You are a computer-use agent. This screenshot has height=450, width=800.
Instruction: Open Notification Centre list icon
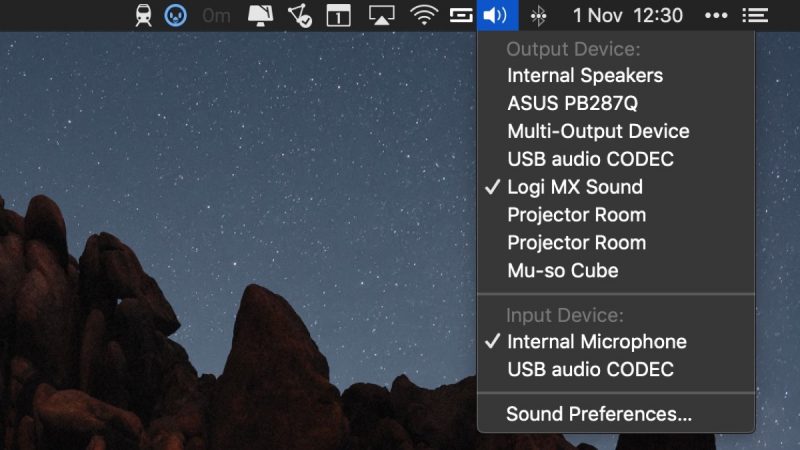(x=755, y=15)
